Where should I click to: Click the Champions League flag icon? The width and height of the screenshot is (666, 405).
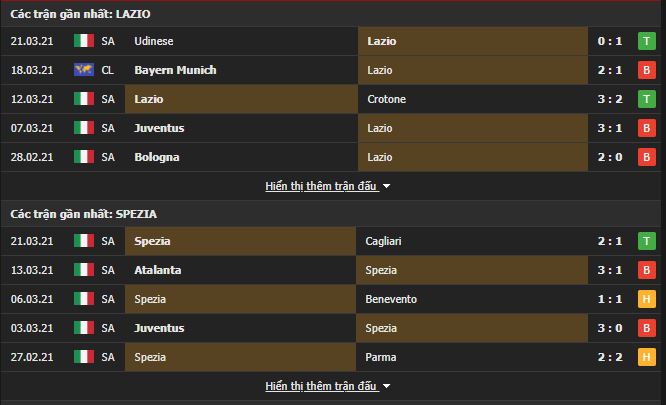[84, 70]
